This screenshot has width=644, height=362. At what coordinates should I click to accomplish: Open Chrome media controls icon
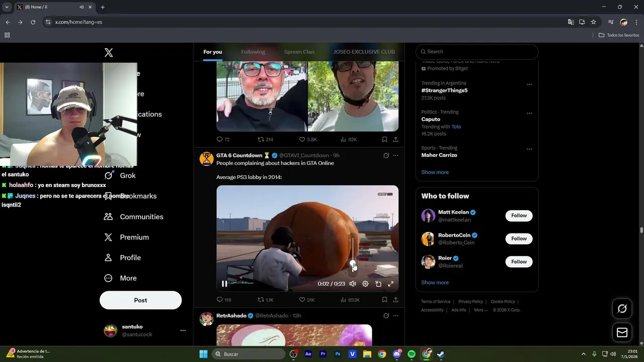pos(610,22)
